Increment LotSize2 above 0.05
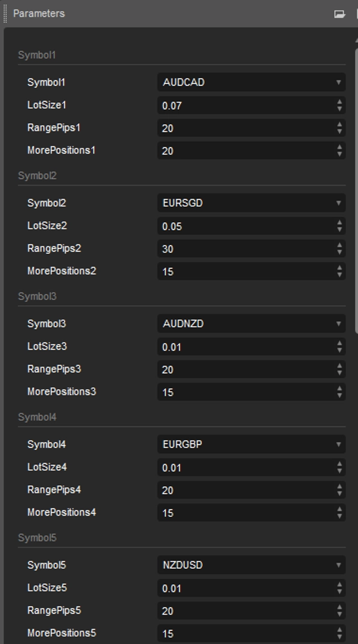 340,223
